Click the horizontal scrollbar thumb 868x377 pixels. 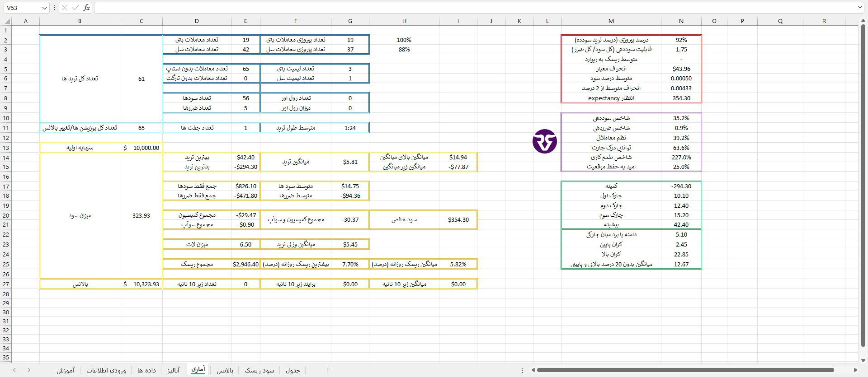pyautogui.click(x=685, y=370)
